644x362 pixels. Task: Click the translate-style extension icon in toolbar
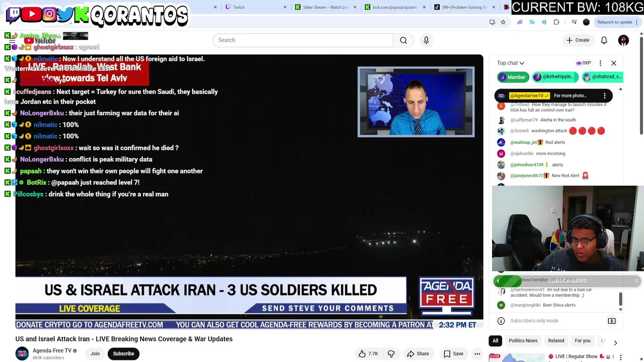(532, 22)
